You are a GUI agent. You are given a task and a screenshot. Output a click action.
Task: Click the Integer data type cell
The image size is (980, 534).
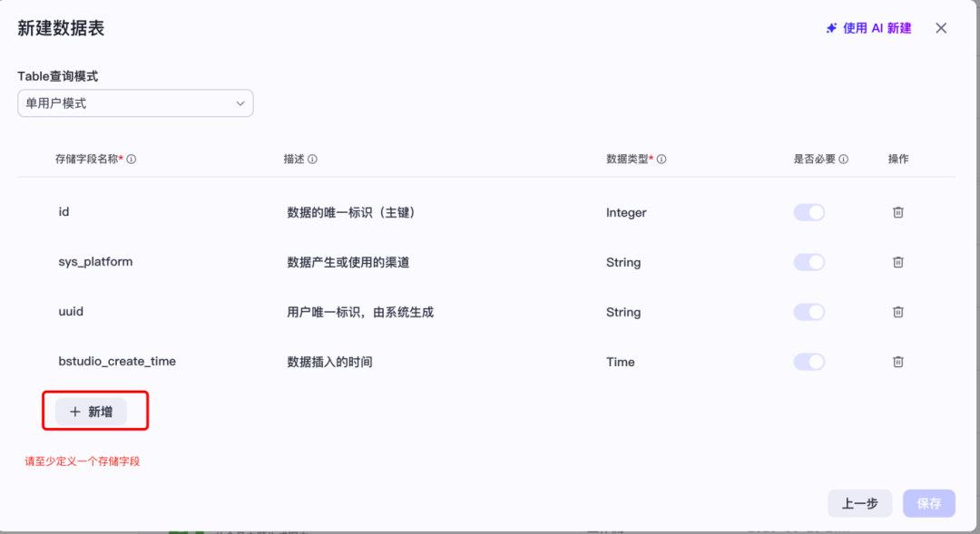pyautogui.click(x=626, y=212)
